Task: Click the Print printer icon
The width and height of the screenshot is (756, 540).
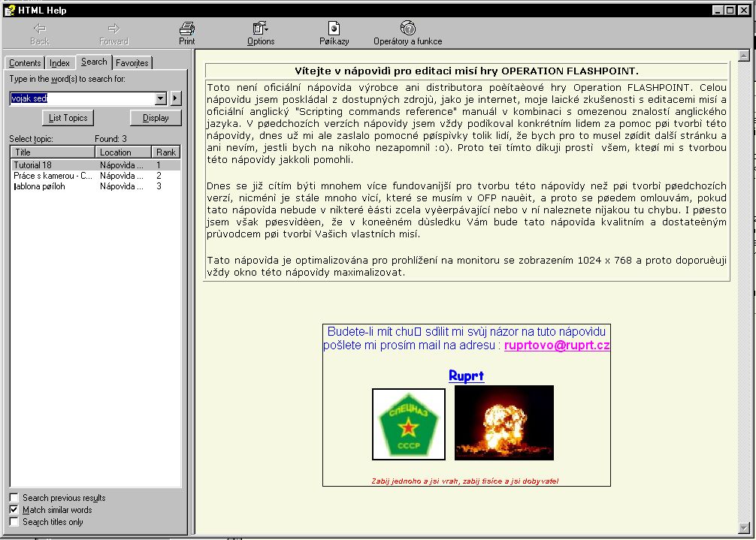Action: click(187, 28)
